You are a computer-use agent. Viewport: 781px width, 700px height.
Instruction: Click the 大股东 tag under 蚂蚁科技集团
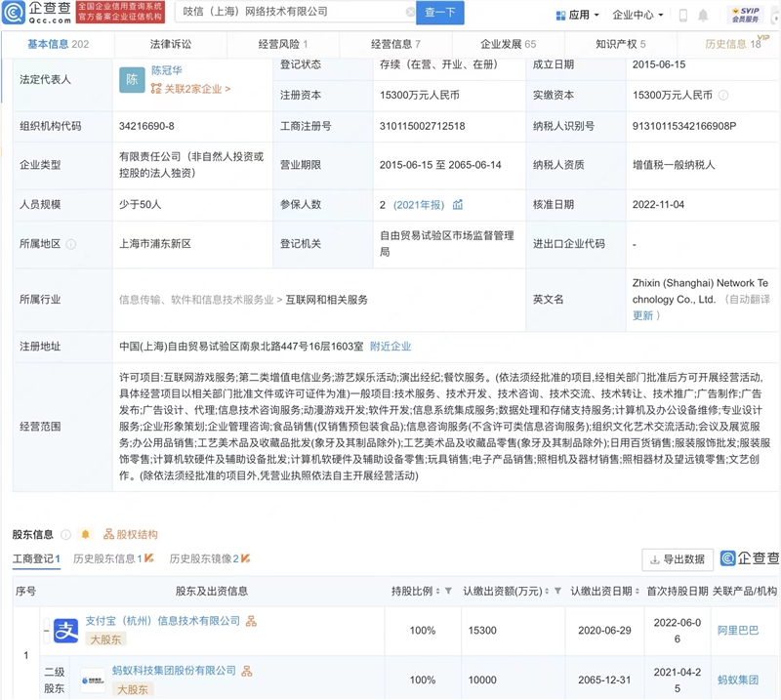(133, 689)
